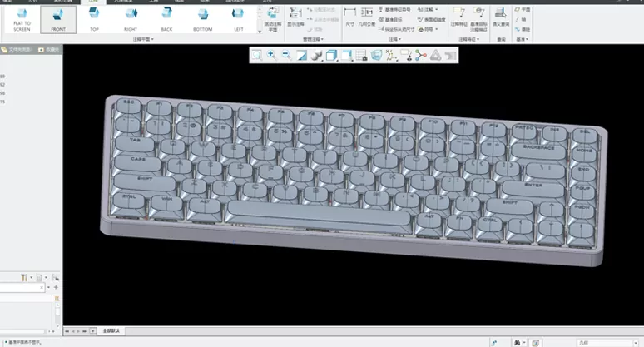Select the FRONT annotation plane
The width and height of the screenshot is (644, 347).
58,20
